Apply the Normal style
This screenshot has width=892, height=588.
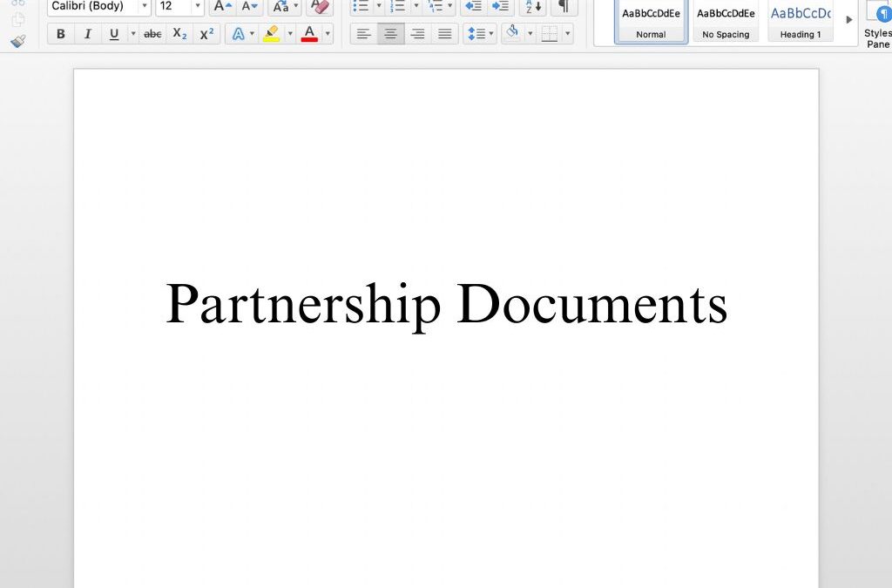651,21
